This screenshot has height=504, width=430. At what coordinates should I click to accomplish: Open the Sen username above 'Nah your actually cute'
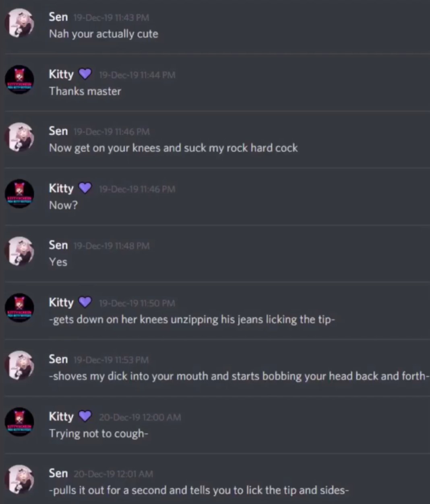tap(58, 17)
